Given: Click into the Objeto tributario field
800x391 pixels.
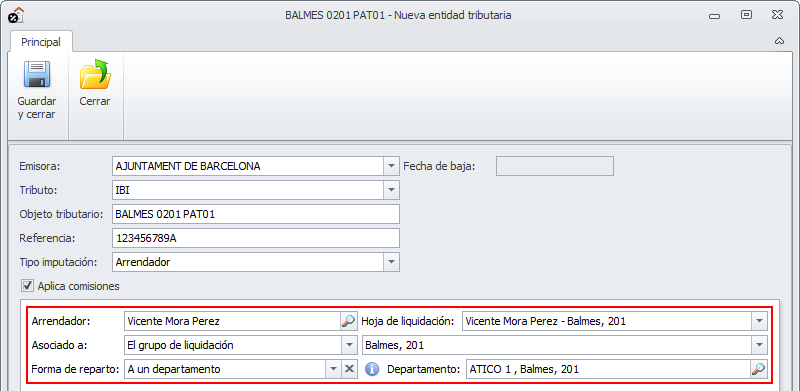Looking at the screenshot, I should 256,214.
